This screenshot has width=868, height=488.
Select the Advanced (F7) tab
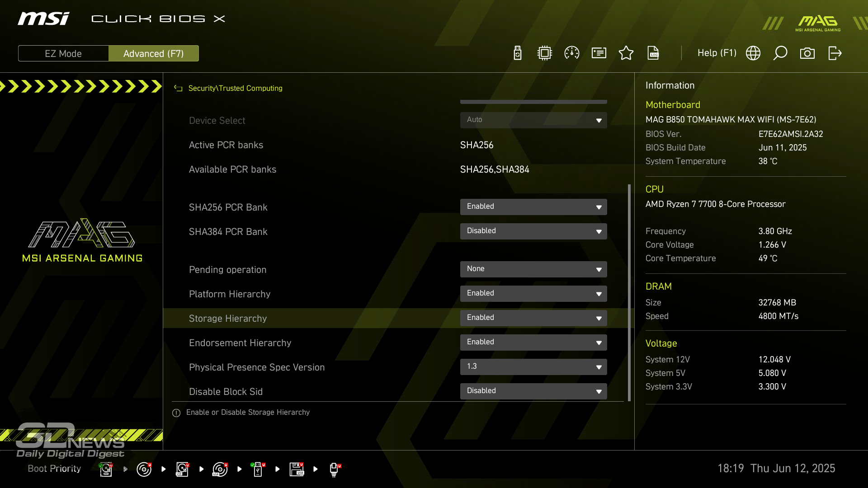click(154, 53)
